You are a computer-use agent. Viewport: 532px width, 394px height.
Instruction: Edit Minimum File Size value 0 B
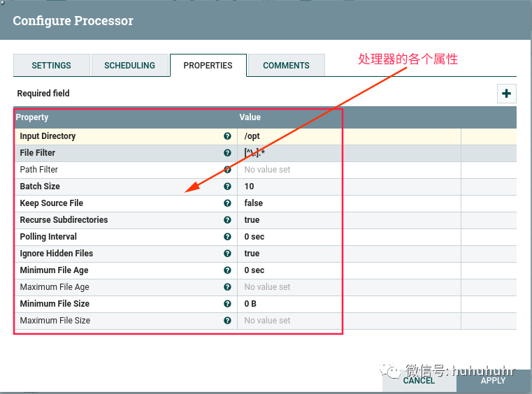point(349,304)
